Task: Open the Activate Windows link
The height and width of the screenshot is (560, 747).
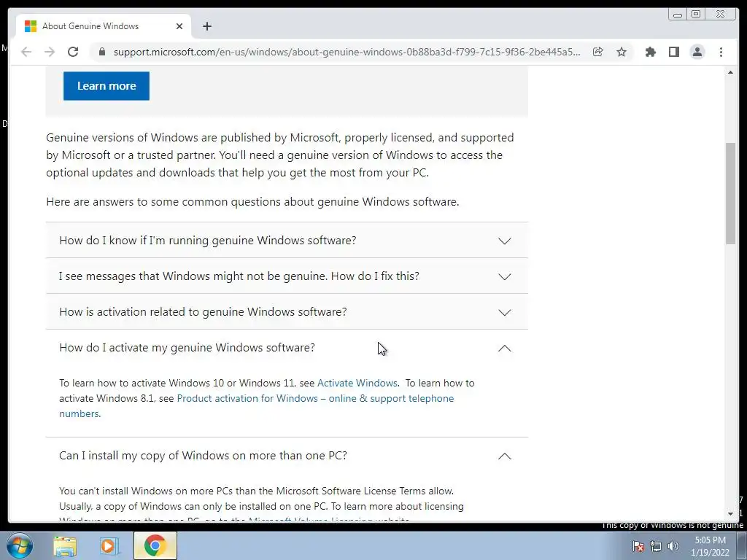Action: [357, 383]
